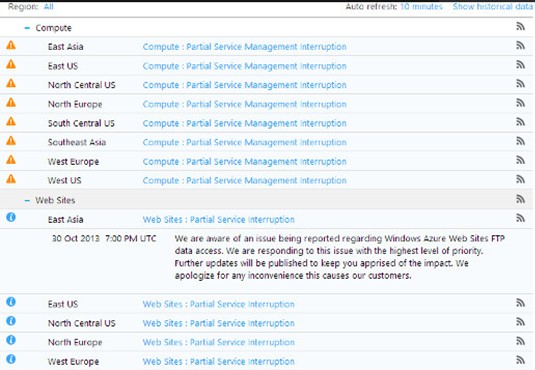Open RSS feed for Web Sites West Europe
Screen dimensions: 535x370
(520, 360)
